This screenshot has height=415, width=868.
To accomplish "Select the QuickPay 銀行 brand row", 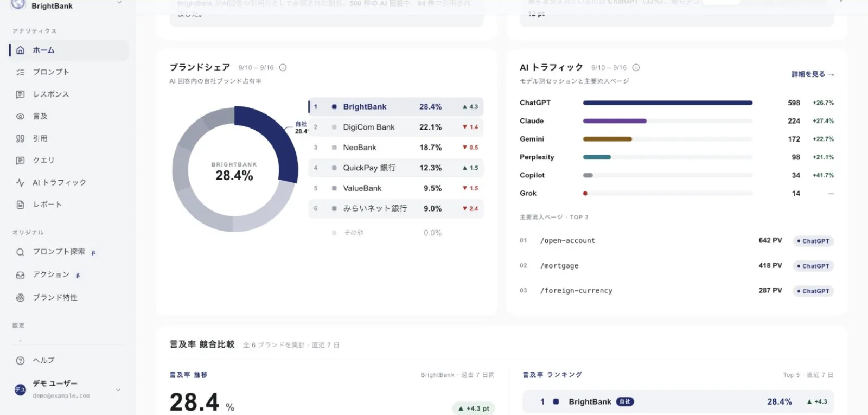I will (x=396, y=168).
